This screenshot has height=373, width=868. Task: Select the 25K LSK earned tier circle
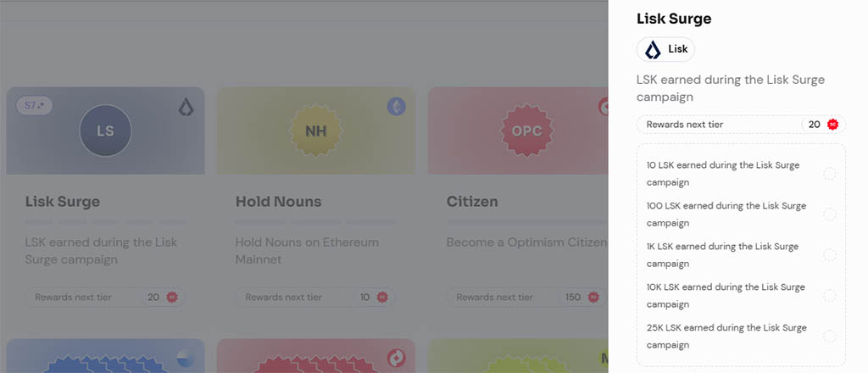tap(829, 336)
